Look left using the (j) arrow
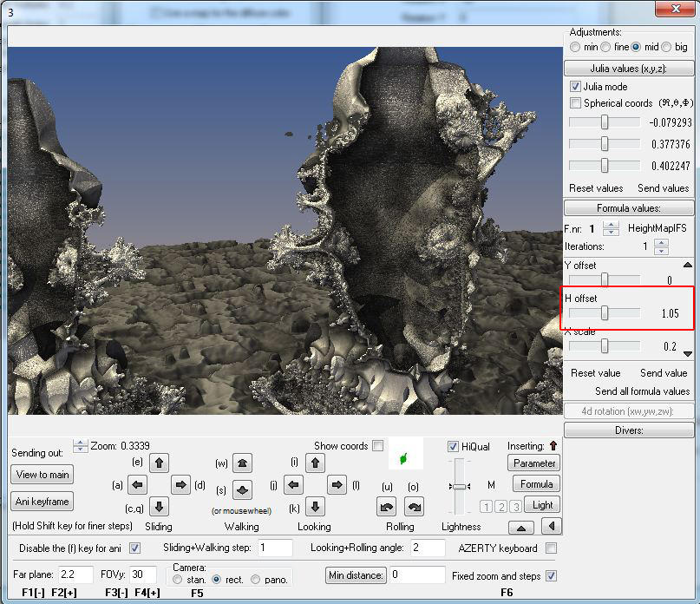The image size is (700, 604). click(293, 485)
